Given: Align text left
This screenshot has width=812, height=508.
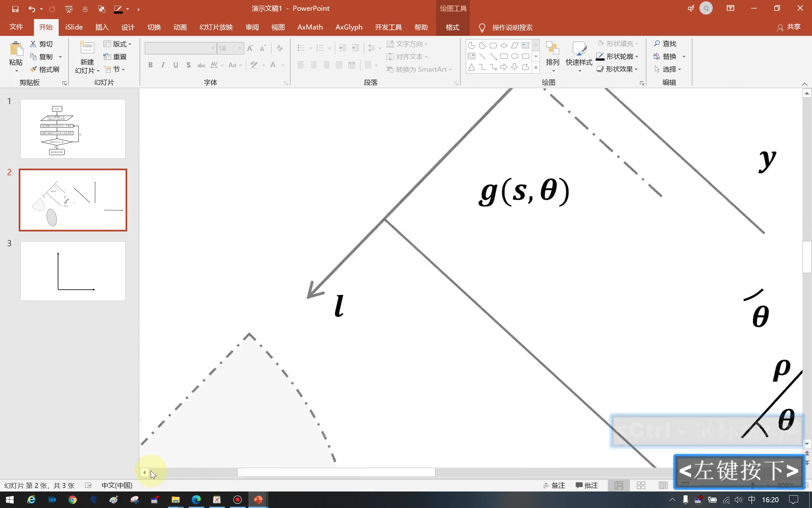Looking at the screenshot, I should pyautogui.click(x=301, y=65).
